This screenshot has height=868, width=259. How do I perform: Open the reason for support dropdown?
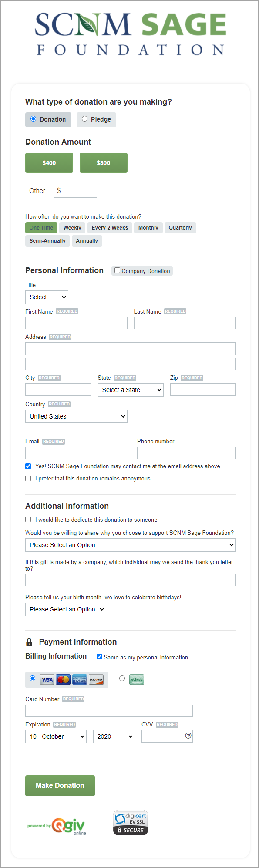(131, 545)
